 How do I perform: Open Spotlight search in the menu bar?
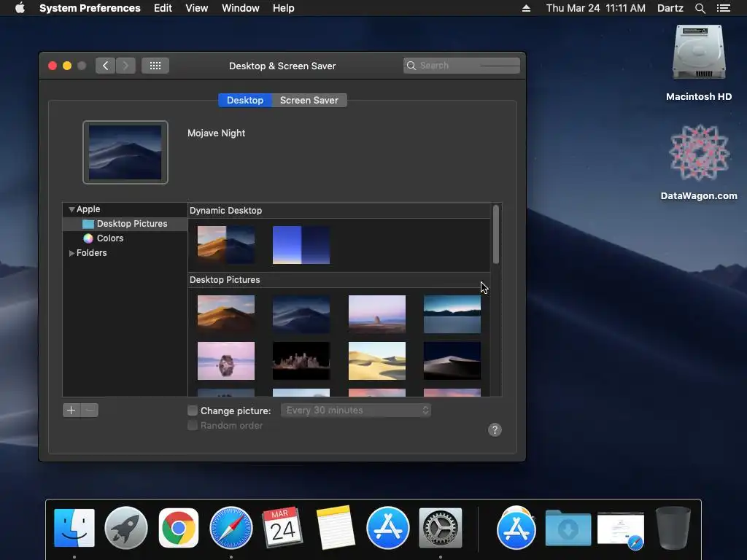tap(700, 8)
